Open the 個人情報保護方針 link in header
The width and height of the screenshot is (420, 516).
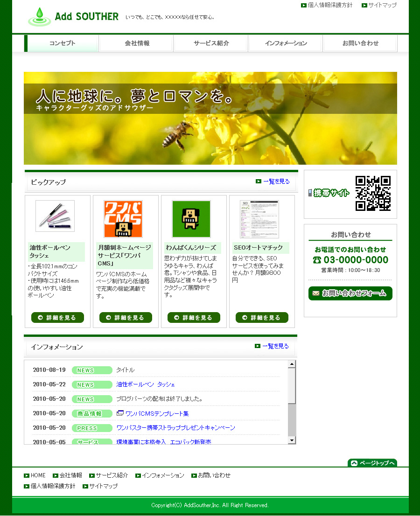[x=330, y=5]
